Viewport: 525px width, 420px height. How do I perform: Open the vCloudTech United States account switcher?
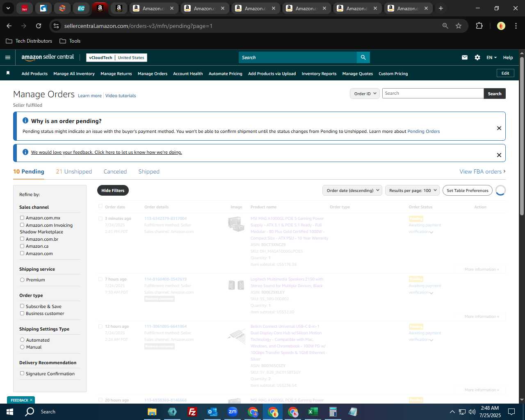coord(116,57)
